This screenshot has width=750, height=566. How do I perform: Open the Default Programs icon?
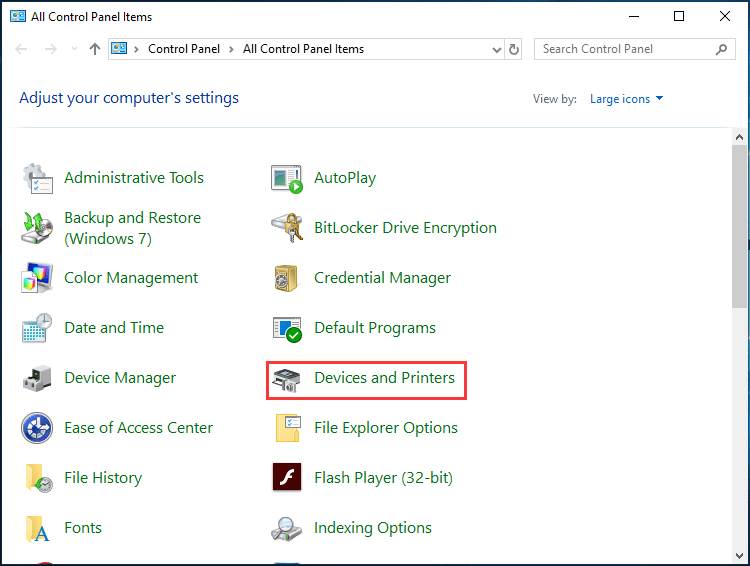287,328
